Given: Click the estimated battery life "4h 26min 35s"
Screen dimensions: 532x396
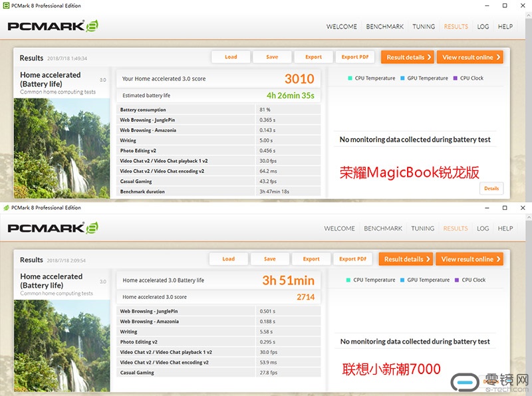Looking at the screenshot, I should coord(291,96).
